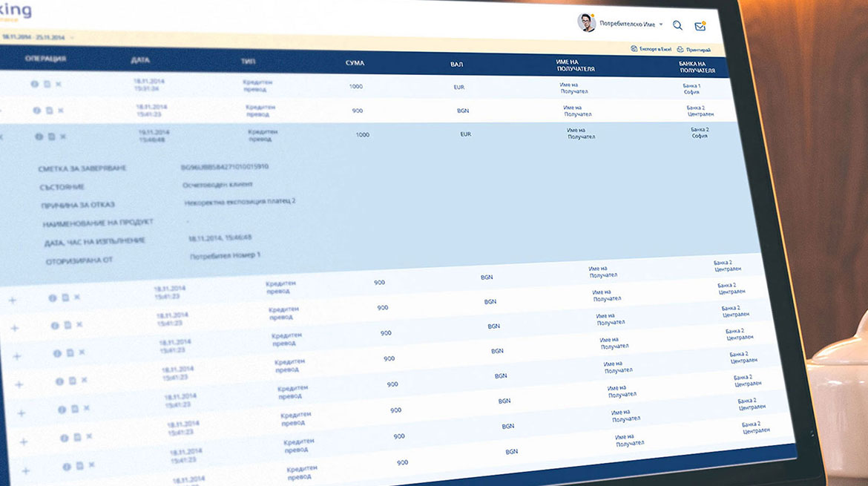The image size is (868, 486).
Task: Select 'EUR' in the Банка 1 София row
Action: coord(459,87)
